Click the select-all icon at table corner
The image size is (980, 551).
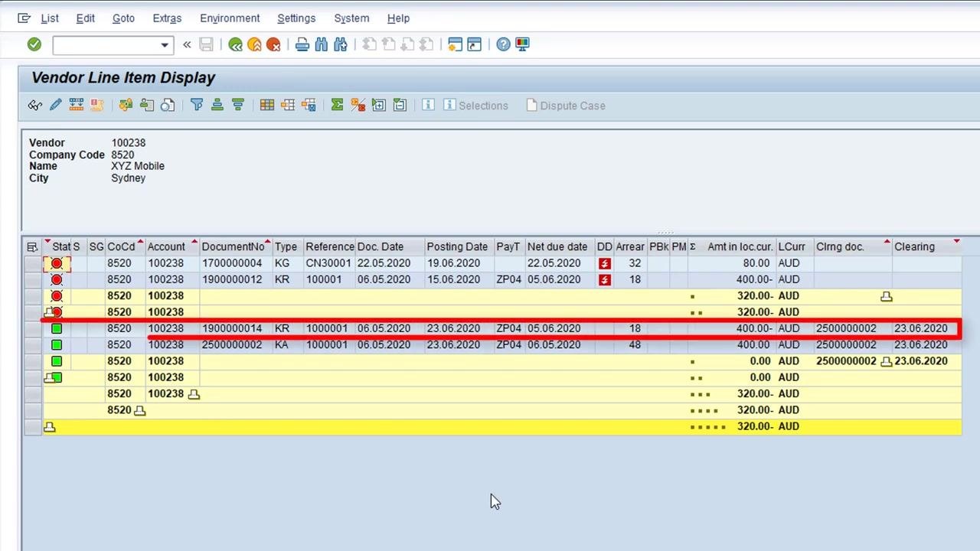32,246
